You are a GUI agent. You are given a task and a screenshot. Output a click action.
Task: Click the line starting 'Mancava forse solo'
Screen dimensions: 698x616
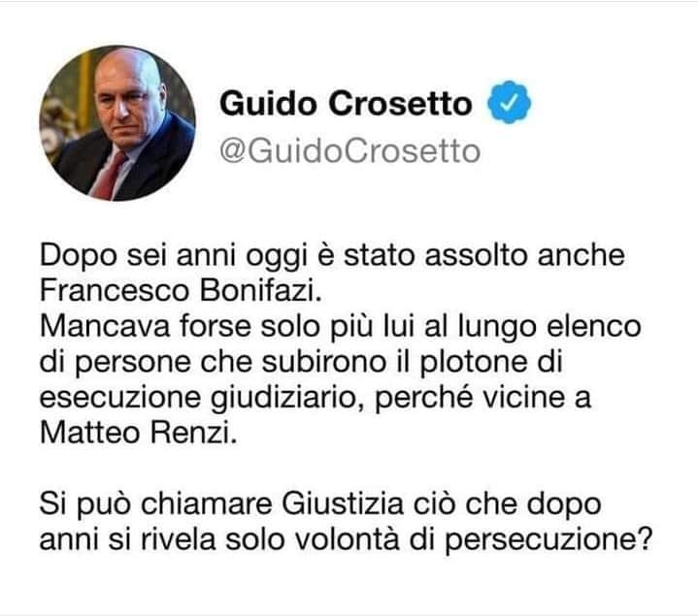coord(341,327)
